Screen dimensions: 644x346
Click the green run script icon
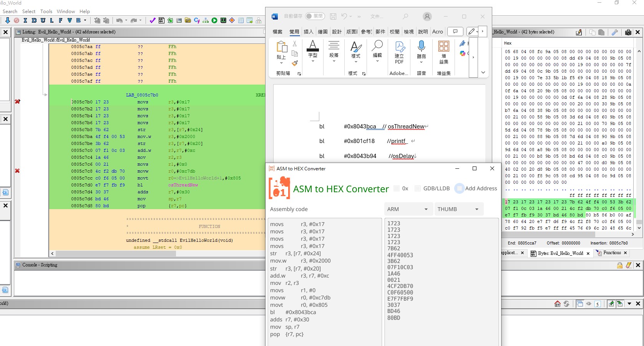(x=214, y=20)
